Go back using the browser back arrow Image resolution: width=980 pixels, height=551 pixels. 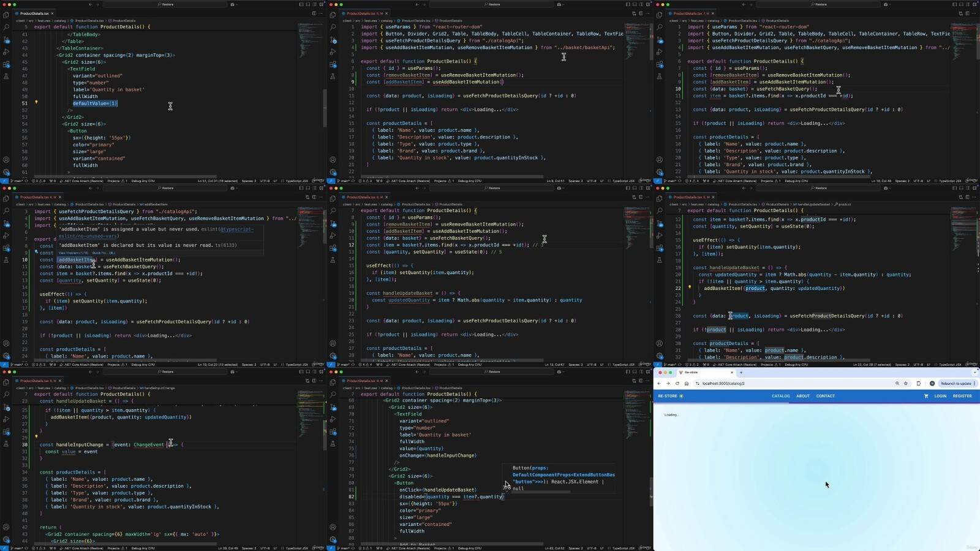[x=659, y=384]
